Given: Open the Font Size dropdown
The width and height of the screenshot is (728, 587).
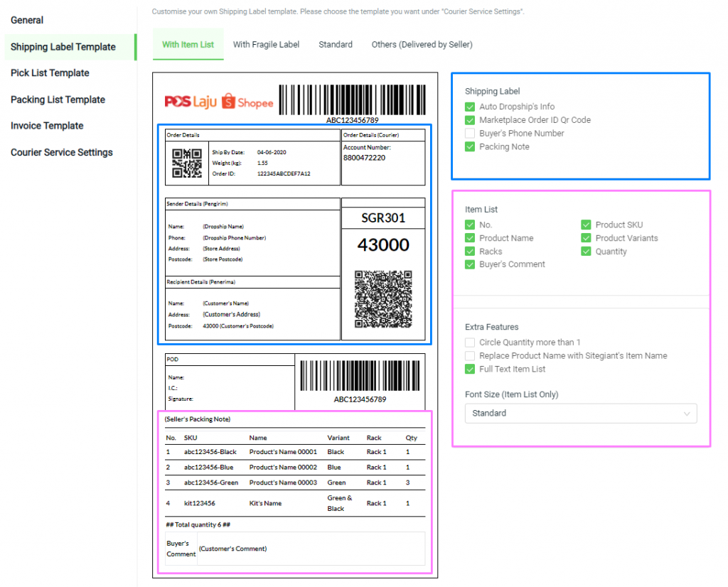Looking at the screenshot, I should (x=581, y=414).
